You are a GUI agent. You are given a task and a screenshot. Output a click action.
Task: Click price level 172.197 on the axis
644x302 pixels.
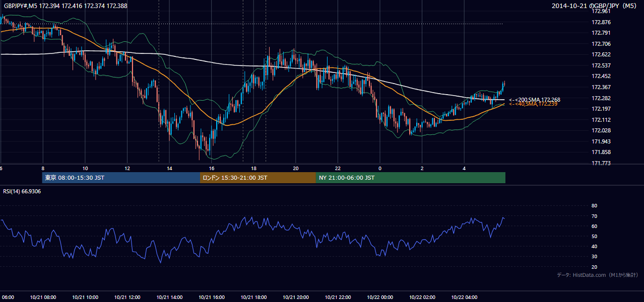(x=601, y=109)
